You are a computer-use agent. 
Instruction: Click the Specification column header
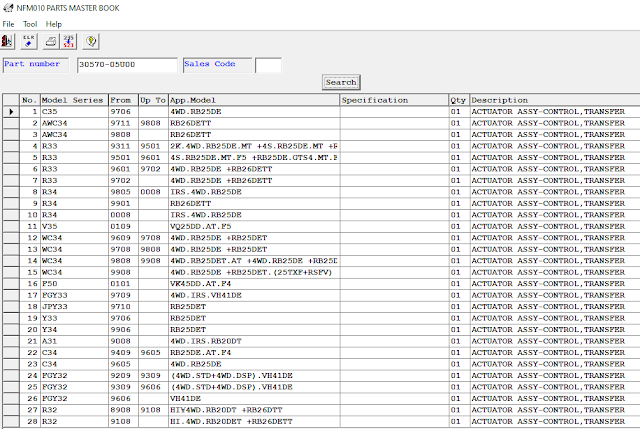(394, 100)
